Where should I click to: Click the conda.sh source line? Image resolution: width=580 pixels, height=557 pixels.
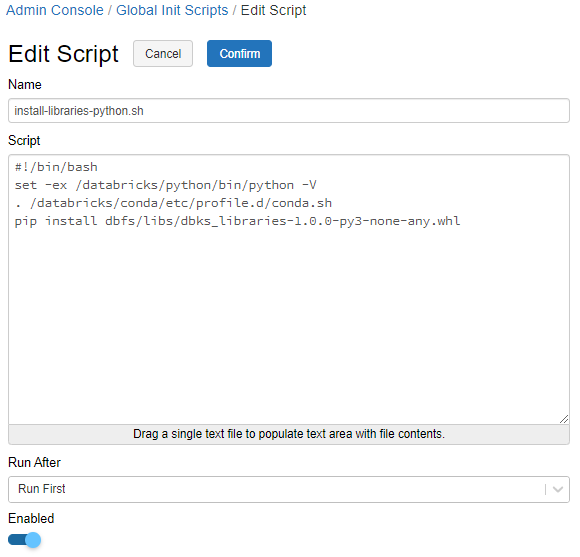pos(173,203)
